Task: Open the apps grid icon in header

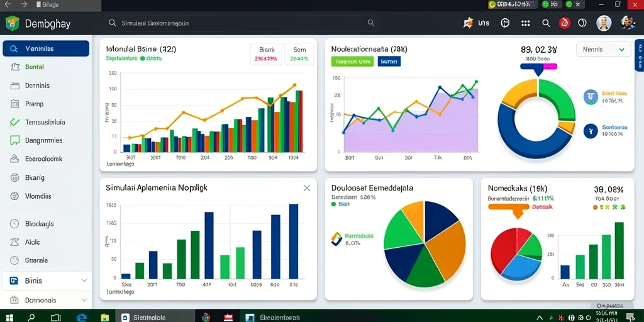Action: (525, 23)
